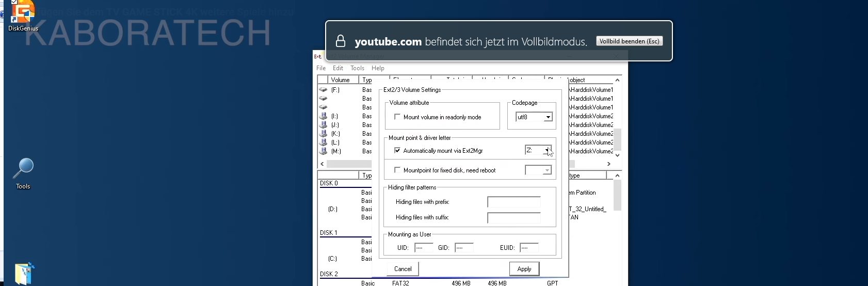Image resolution: width=868 pixels, height=286 pixels.
Task: Select the (C:) partition row
Action: coord(333,259)
